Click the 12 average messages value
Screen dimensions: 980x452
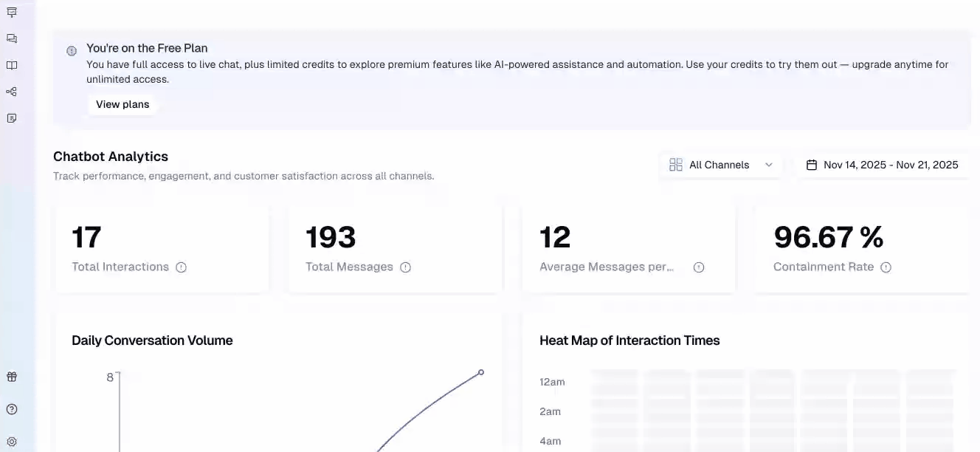point(555,237)
